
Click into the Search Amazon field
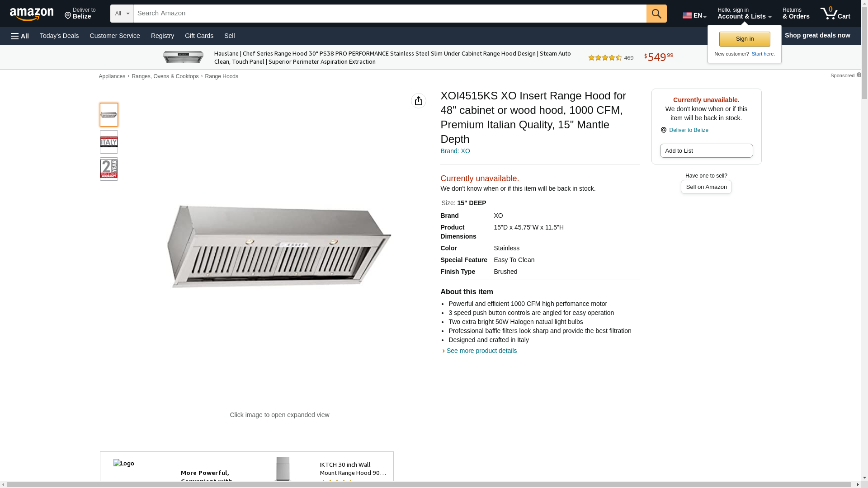tap(389, 14)
